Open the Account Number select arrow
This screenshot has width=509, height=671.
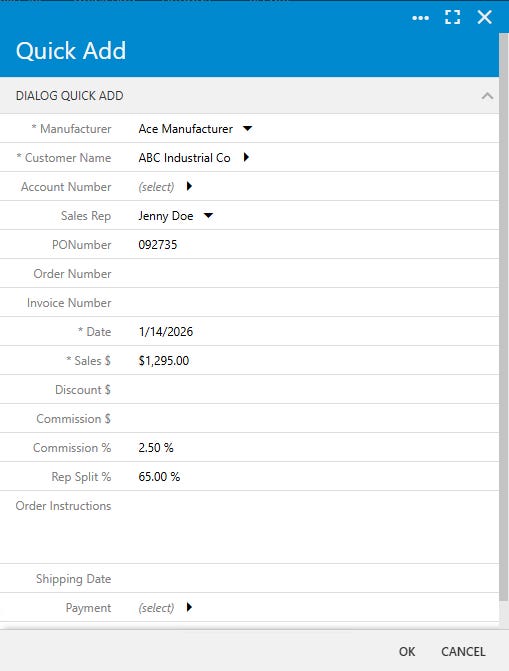coord(189,186)
